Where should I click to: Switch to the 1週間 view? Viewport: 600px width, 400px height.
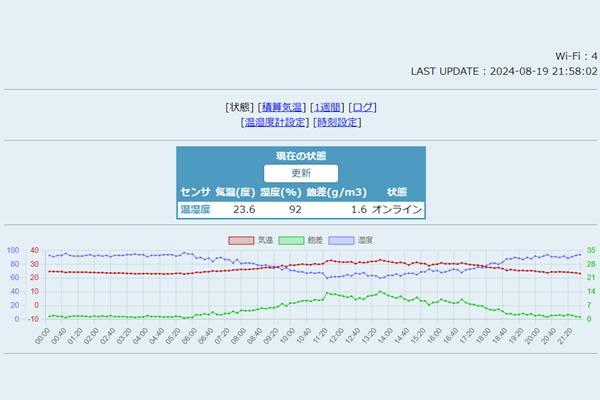327,107
